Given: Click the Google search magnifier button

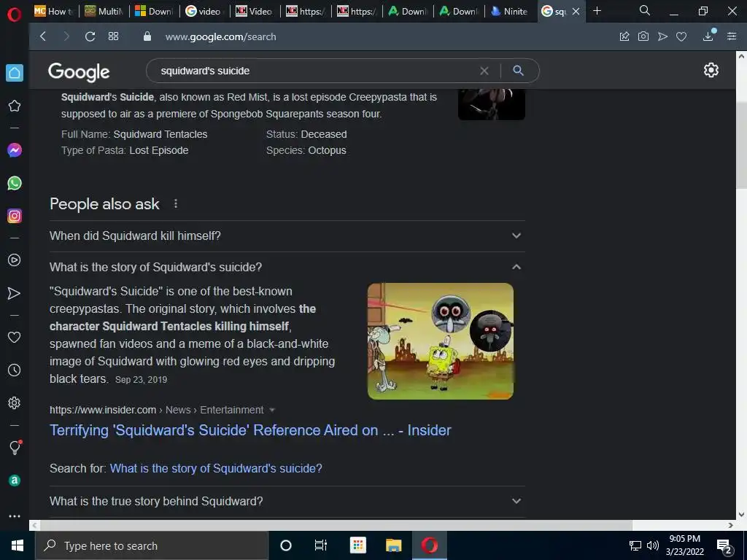Looking at the screenshot, I should point(519,71).
